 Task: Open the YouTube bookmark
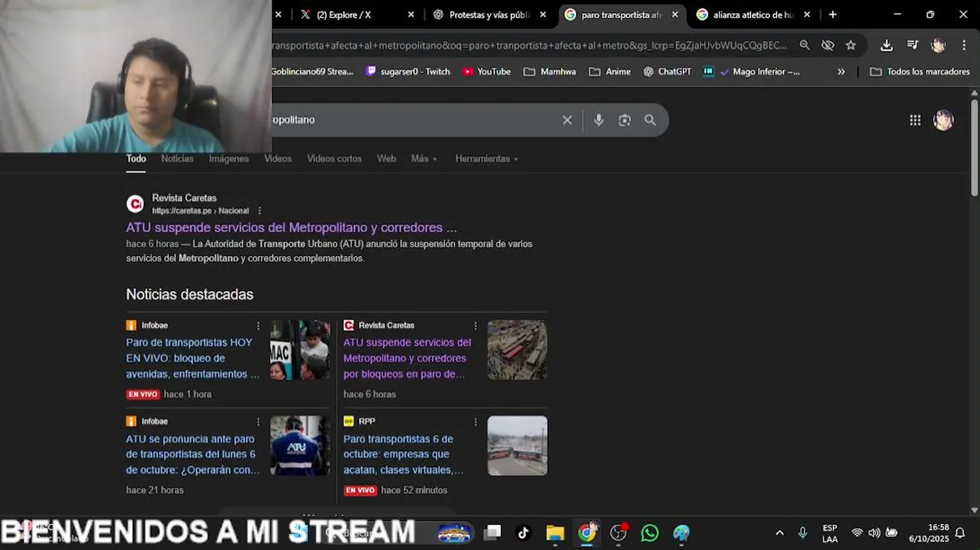point(486,72)
